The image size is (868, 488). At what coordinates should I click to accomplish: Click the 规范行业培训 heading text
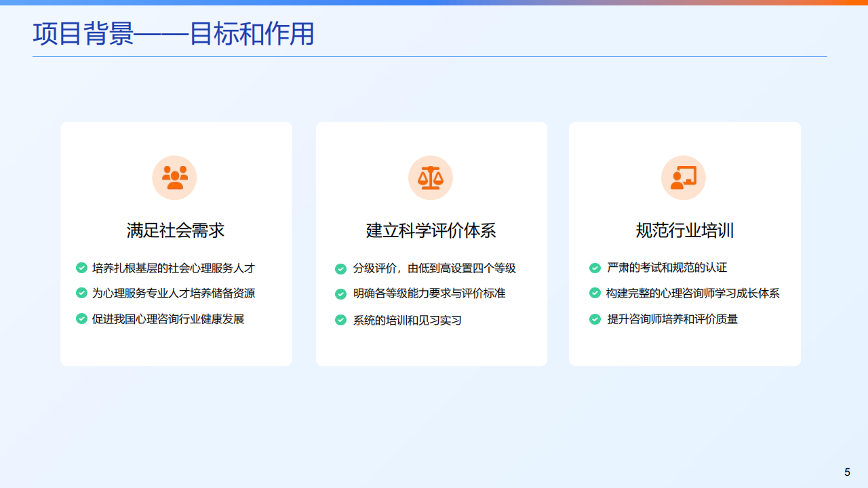(683, 230)
